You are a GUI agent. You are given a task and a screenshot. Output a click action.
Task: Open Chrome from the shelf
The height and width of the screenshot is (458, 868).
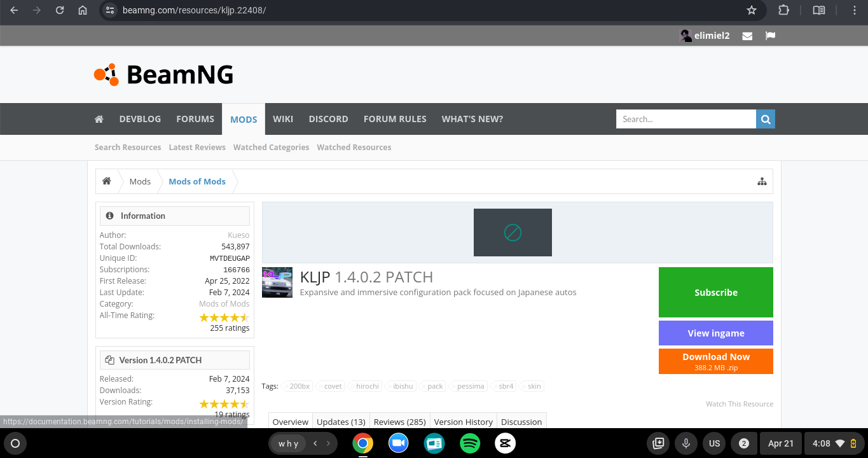click(x=363, y=443)
